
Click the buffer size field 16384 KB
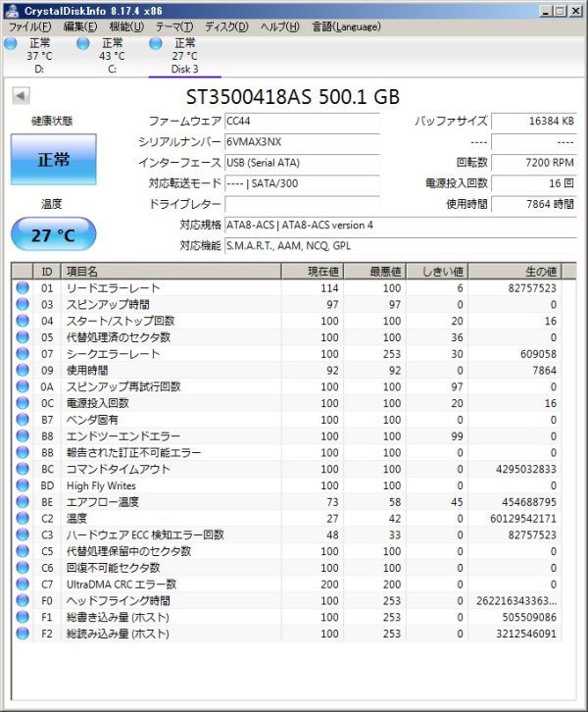[x=533, y=121]
